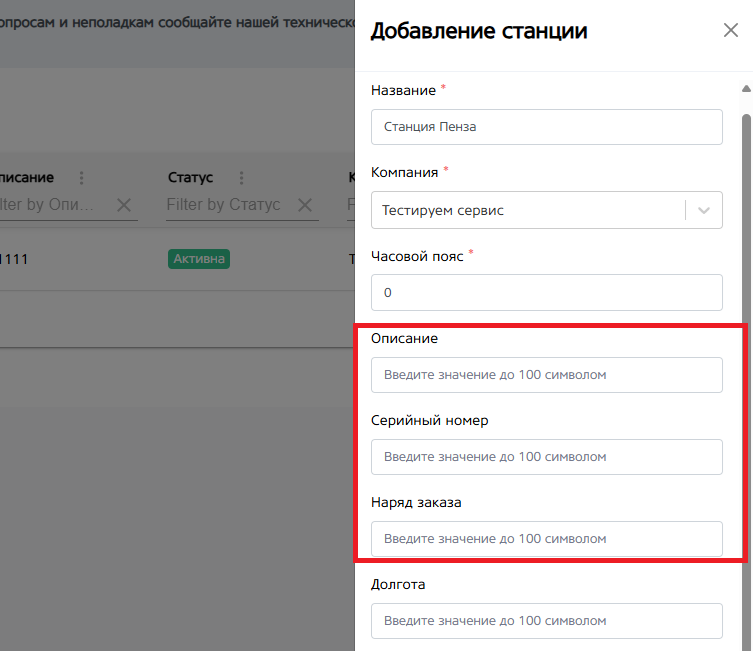This screenshot has height=651, width=753.
Task: Focus the Долгота input field
Action: 546,621
